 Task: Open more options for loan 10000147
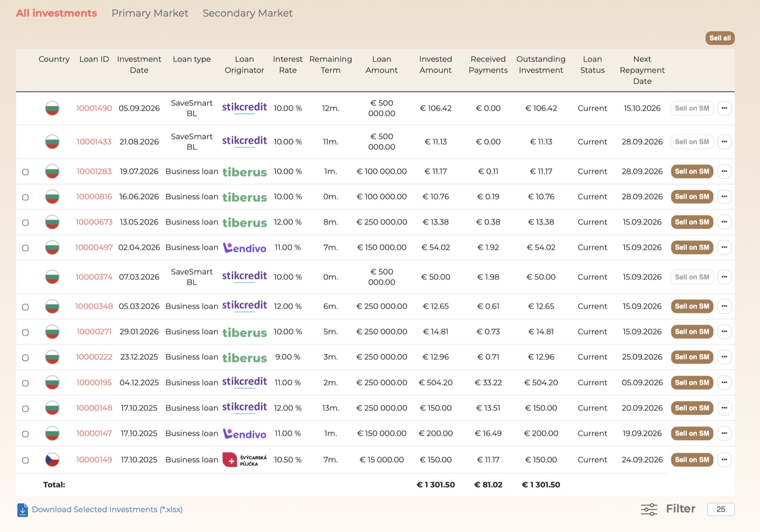tap(724, 433)
